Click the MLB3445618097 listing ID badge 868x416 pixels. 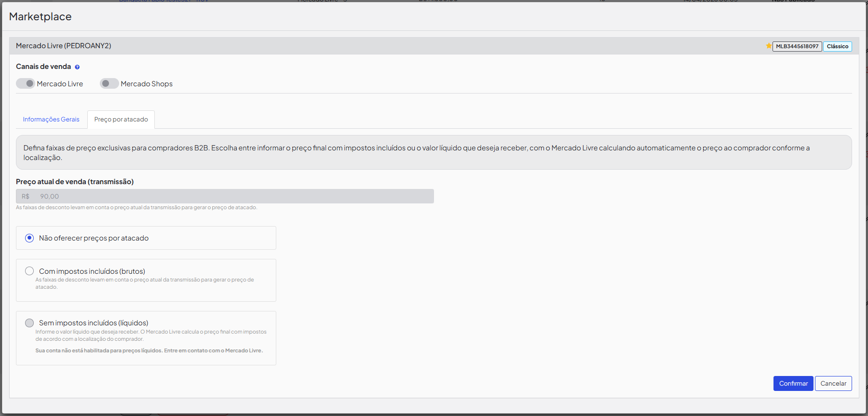pos(797,46)
